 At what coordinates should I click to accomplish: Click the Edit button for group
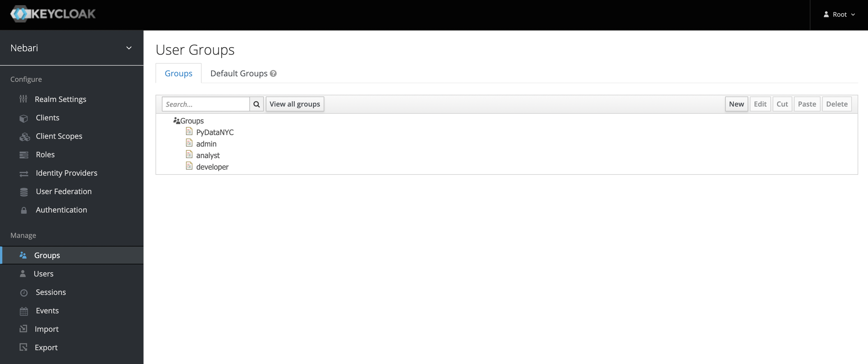(x=759, y=103)
